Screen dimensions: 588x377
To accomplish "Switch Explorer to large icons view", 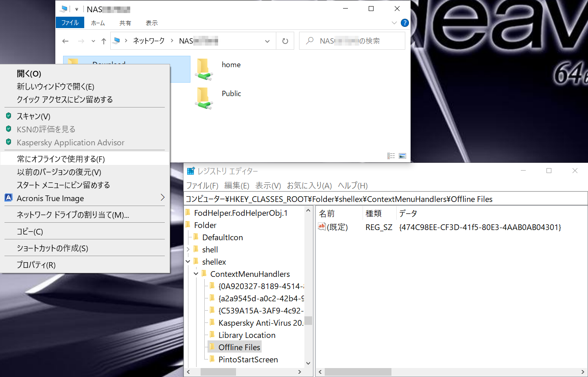I will coord(402,156).
